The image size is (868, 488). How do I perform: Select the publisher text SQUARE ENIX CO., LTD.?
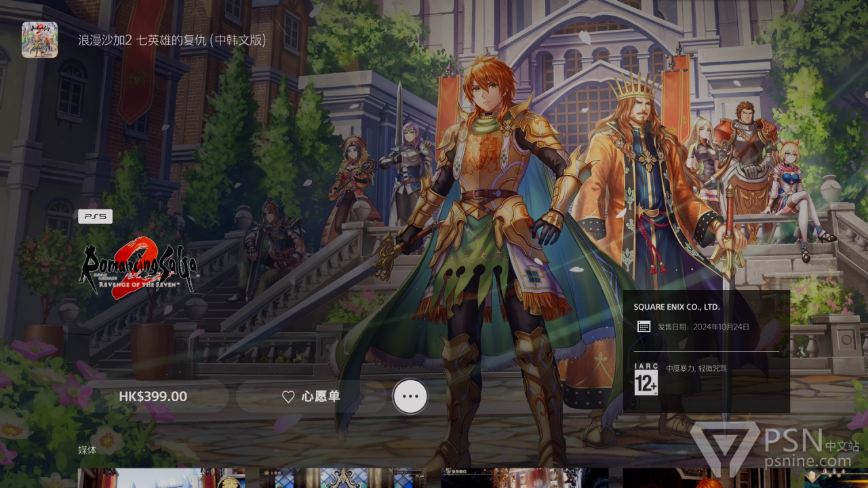677,307
